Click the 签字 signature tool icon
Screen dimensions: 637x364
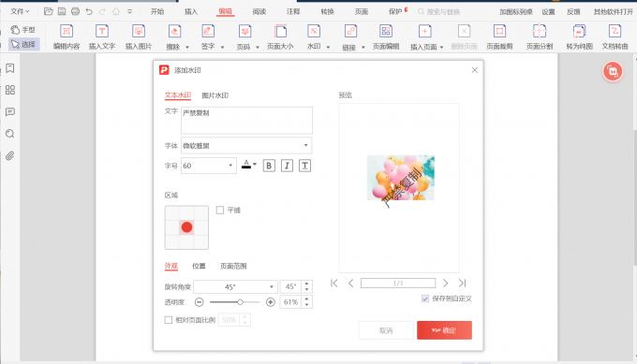[x=208, y=32]
